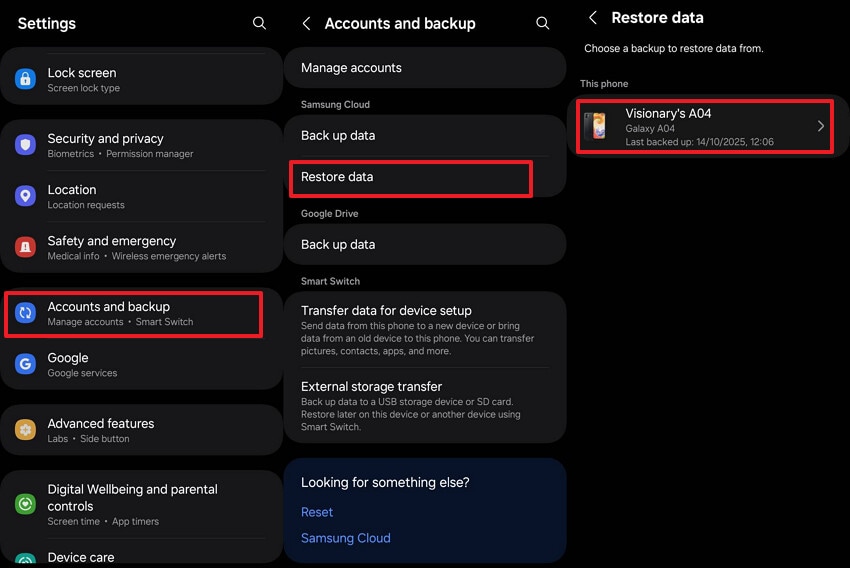Open Transfer data for device setup
Viewport: 850px width, 568px height.
(x=425, y=330)
